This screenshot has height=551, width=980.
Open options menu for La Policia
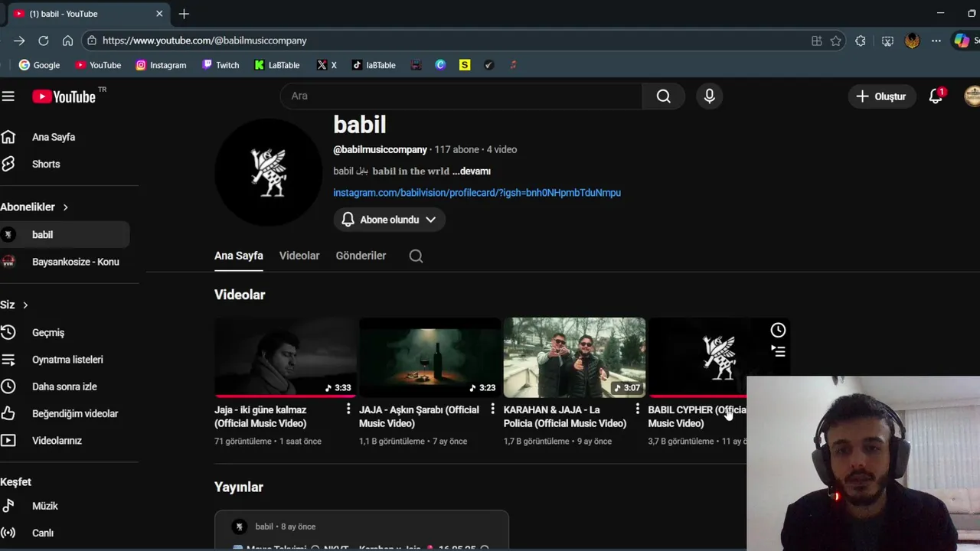pyautogui.click(x=637, y=409)
